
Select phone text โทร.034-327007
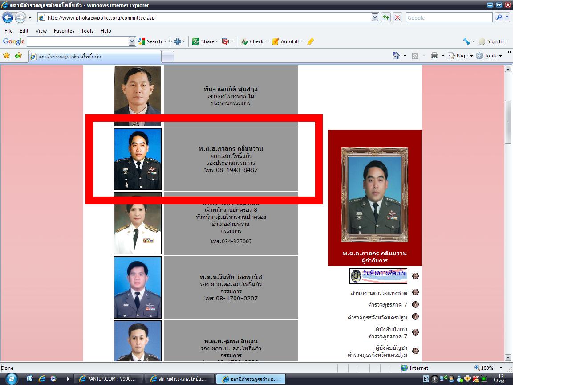[x=231, y=241]
